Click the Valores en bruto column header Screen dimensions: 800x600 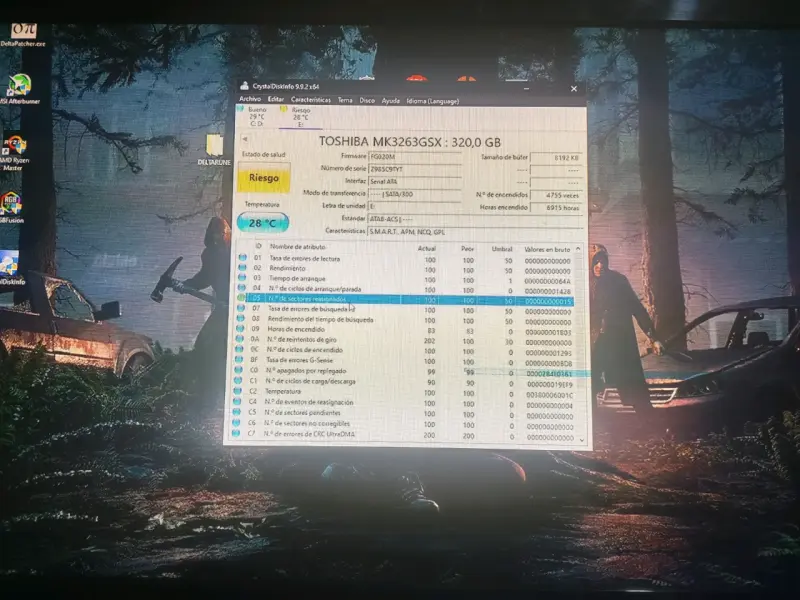(547, 249)
